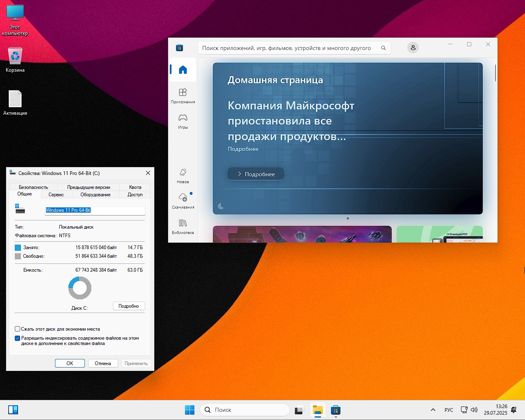Click the 'Домашняя страница' heading
Screen dimensions: 525x420
(275, 80)
